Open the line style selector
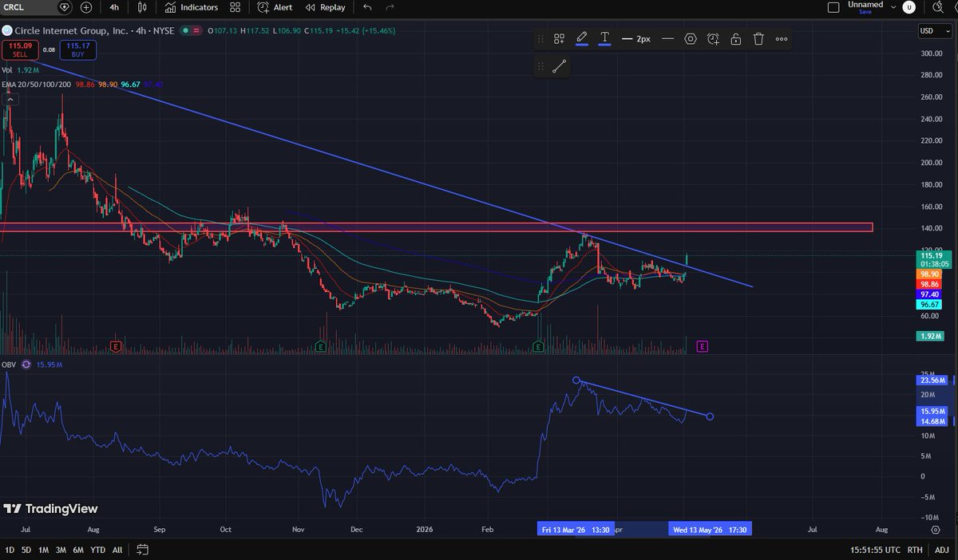This screenshot has width=958, height=560. pyautogui.click(x=667, y=38)
